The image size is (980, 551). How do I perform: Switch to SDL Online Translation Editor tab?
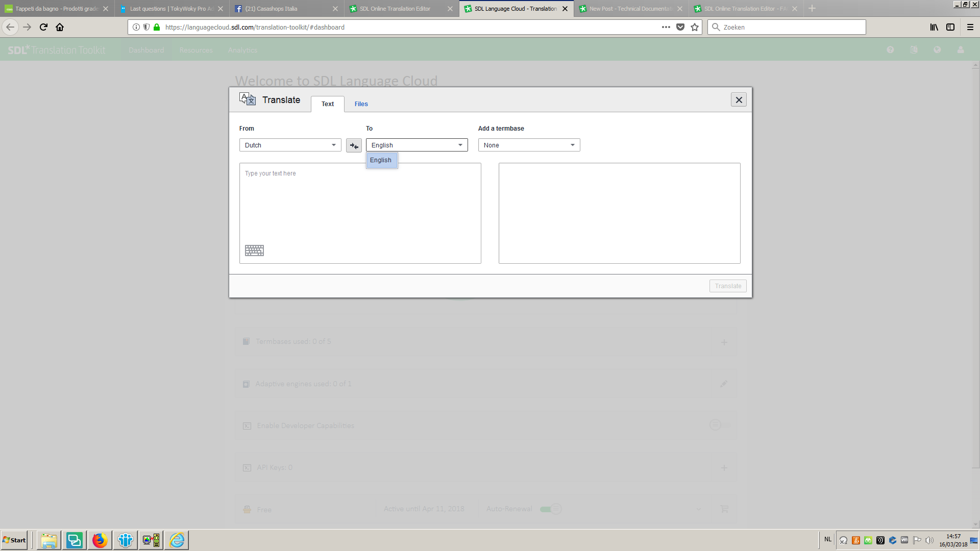coord(395,9)
